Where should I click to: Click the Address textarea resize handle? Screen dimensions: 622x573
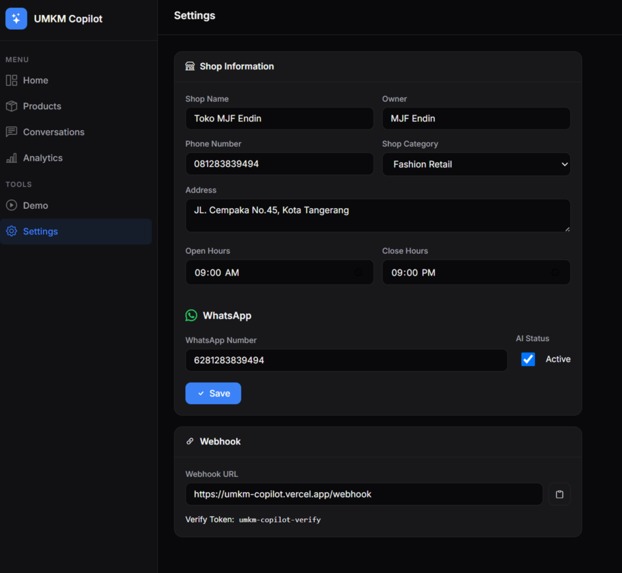click(567, 229)
